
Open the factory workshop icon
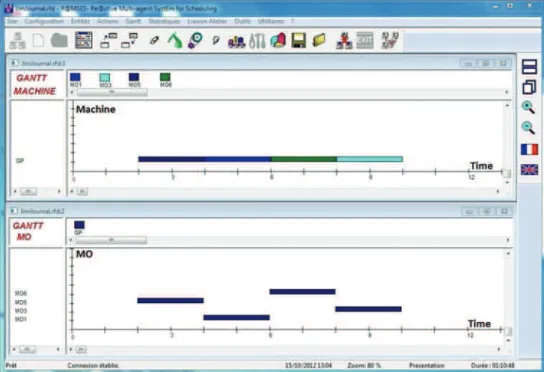point(236,41)
